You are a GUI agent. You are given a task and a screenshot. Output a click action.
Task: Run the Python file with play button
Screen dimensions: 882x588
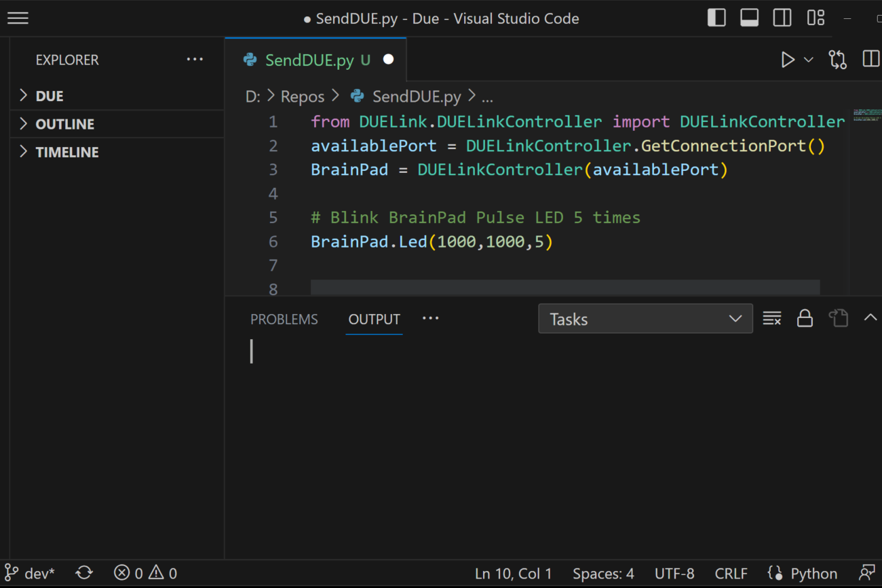[x=787, y=60]
